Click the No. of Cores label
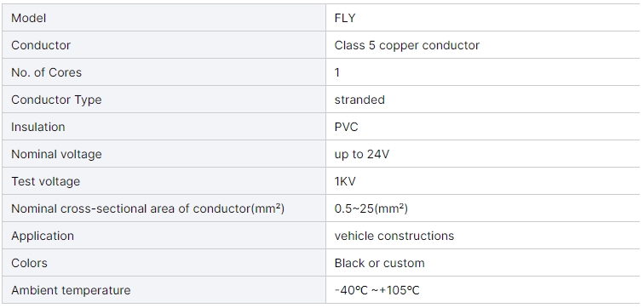Image resolution: width=644 pixels, height=308 pixels. tap(46, 72)
